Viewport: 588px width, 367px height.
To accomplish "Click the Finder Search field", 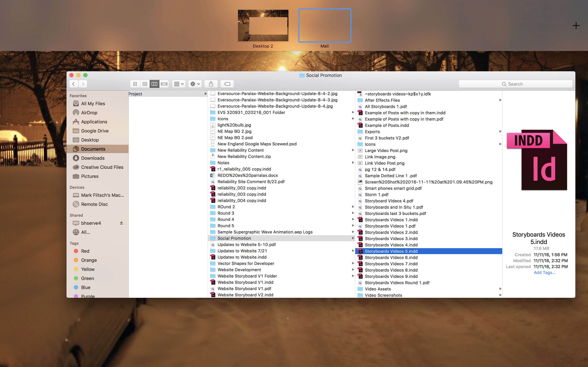I will click(x=515, y=84).
